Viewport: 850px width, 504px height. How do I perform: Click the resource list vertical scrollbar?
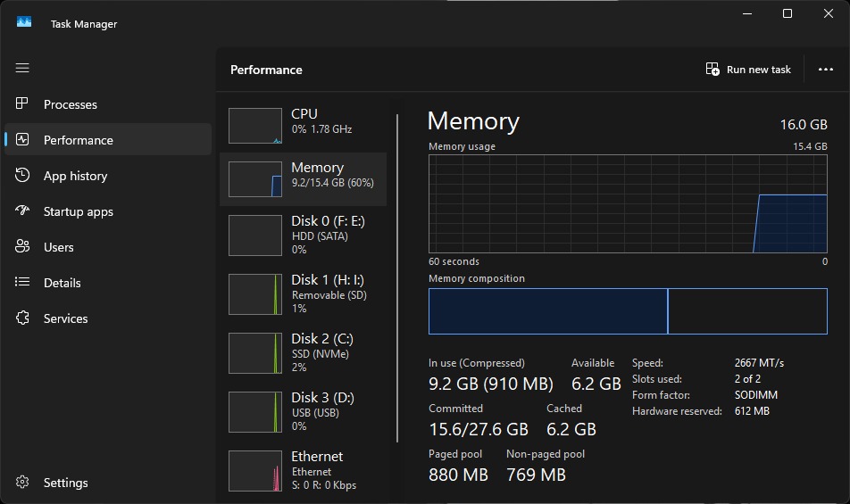click(x=397, y=277)
